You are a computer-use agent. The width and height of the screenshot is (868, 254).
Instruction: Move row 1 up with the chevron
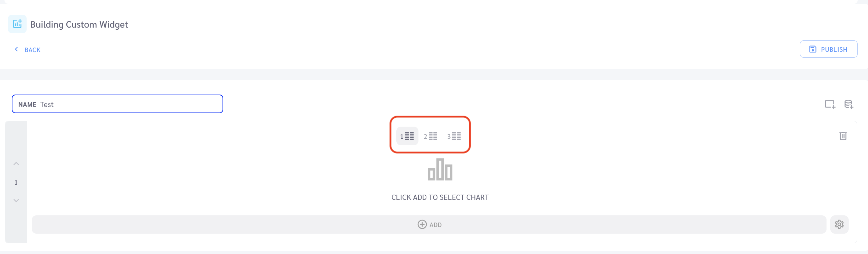[16, 164]
